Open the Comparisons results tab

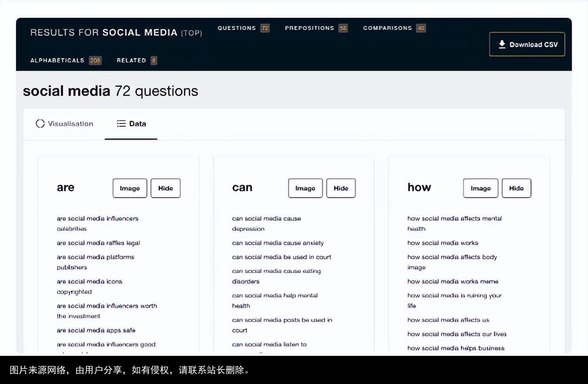pyautogui.click(x=394, y=28)
